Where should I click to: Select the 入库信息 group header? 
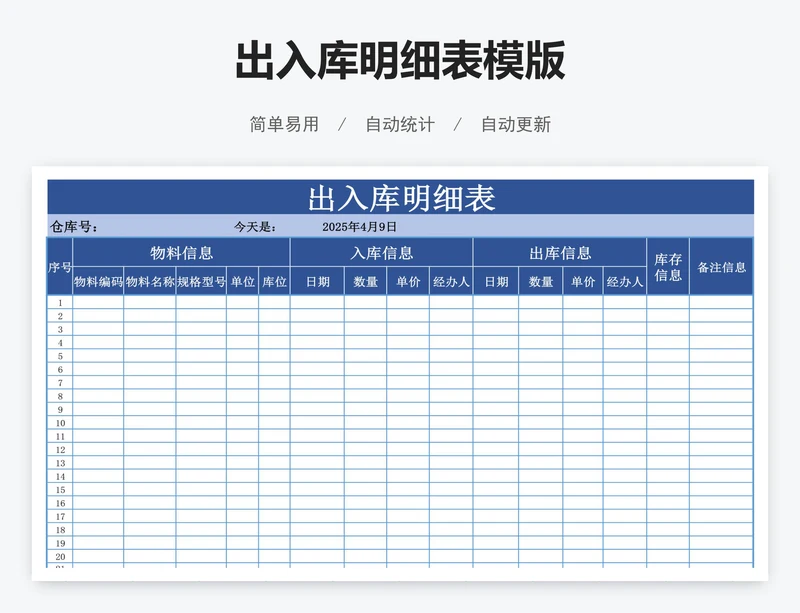tap(381, 252)
